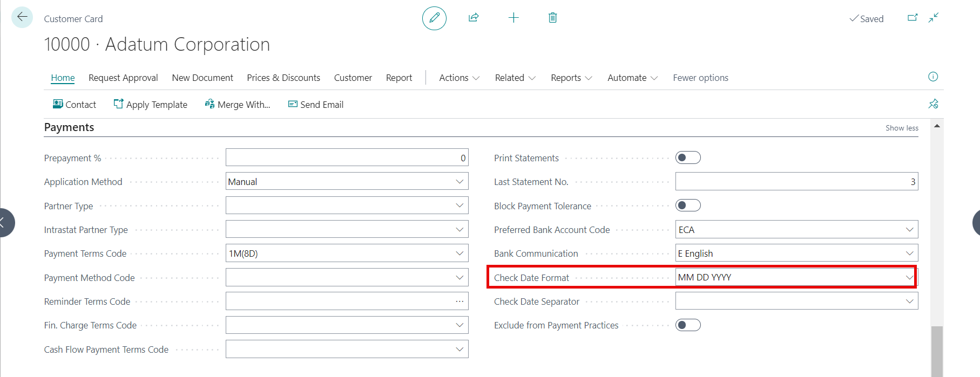Open Application Method dropdown
This screenshot has width=980, height=377.
point(459,181)
